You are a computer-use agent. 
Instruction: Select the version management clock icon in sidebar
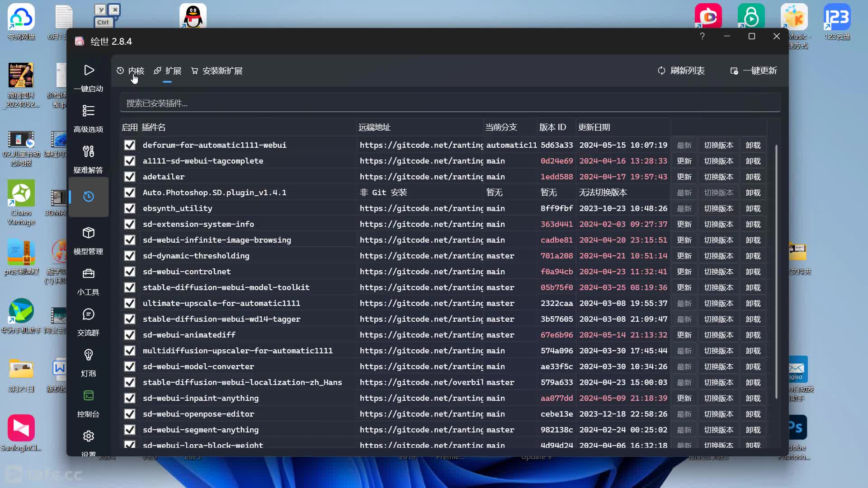click(89, 197)
